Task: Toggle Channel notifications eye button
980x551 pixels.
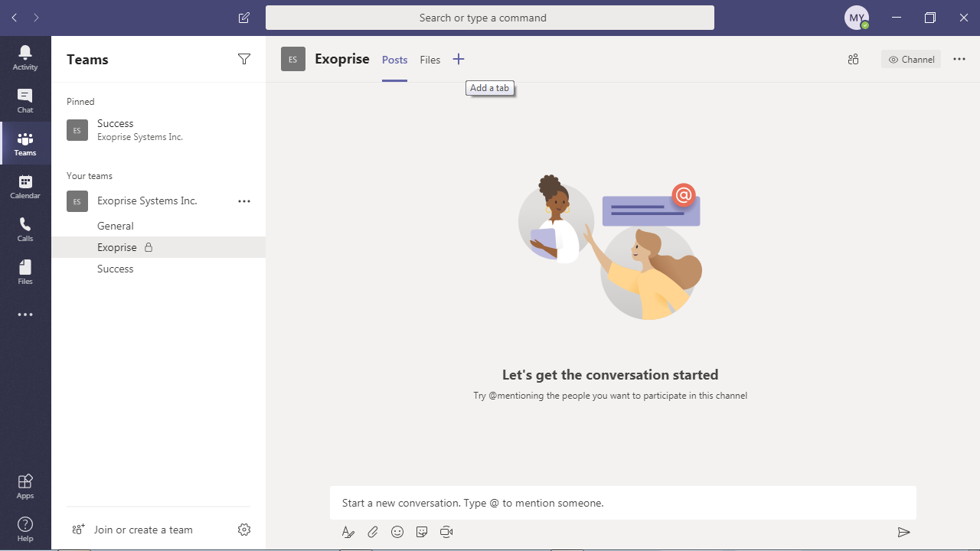Action: (x=911, y=59)
